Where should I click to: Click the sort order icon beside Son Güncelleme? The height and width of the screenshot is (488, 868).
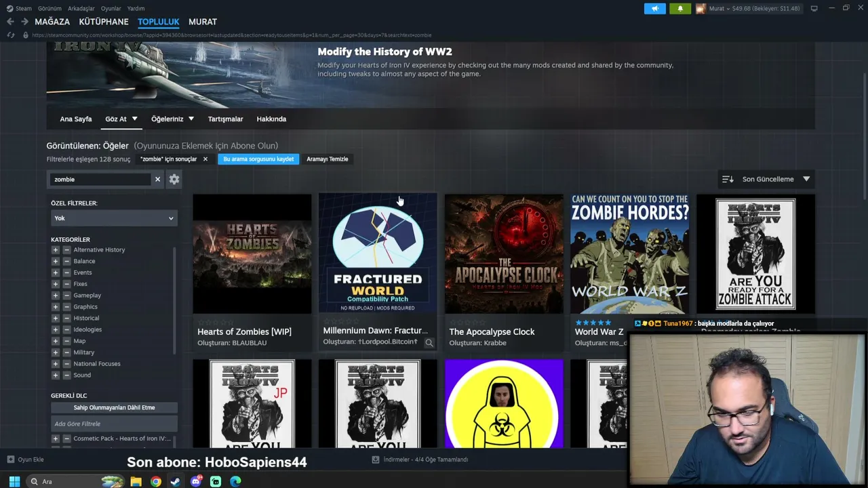[728, 179]
